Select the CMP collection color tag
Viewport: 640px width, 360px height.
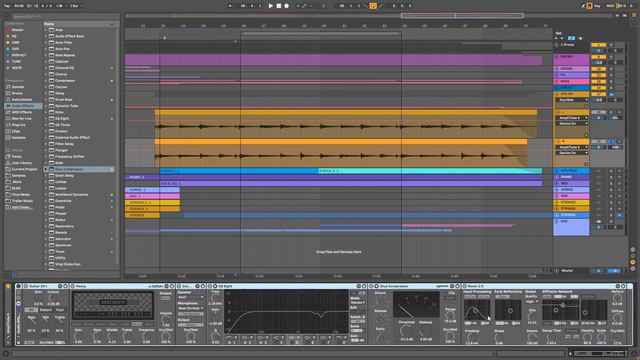tap(8, 42)
